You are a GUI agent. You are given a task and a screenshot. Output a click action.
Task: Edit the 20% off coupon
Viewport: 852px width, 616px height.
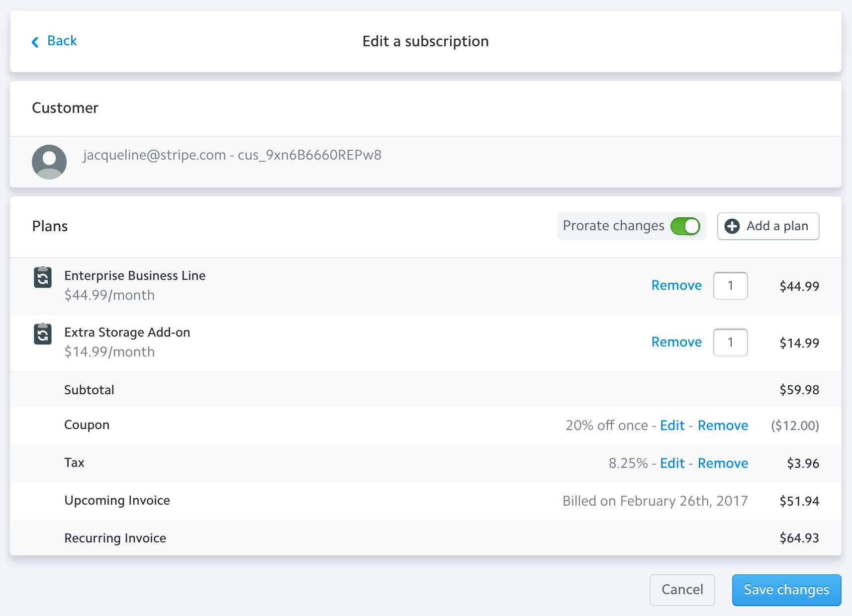point(672,426)
